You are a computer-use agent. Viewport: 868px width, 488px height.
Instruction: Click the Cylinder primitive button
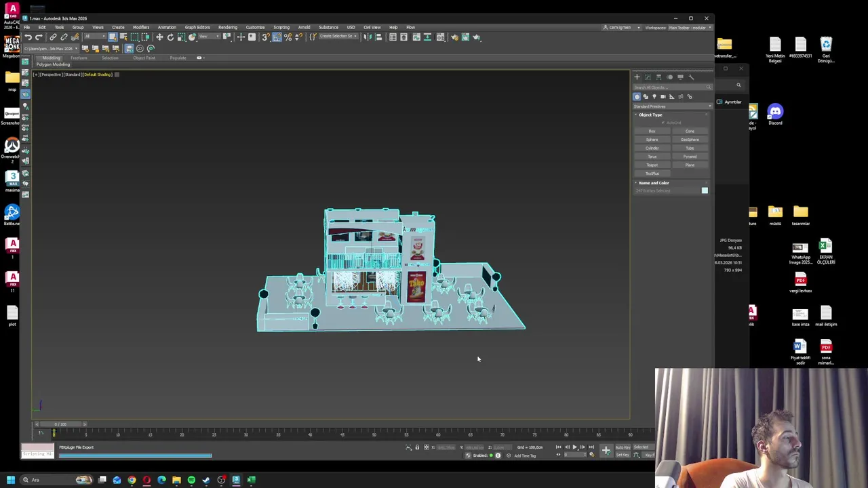tap(652, 148)
